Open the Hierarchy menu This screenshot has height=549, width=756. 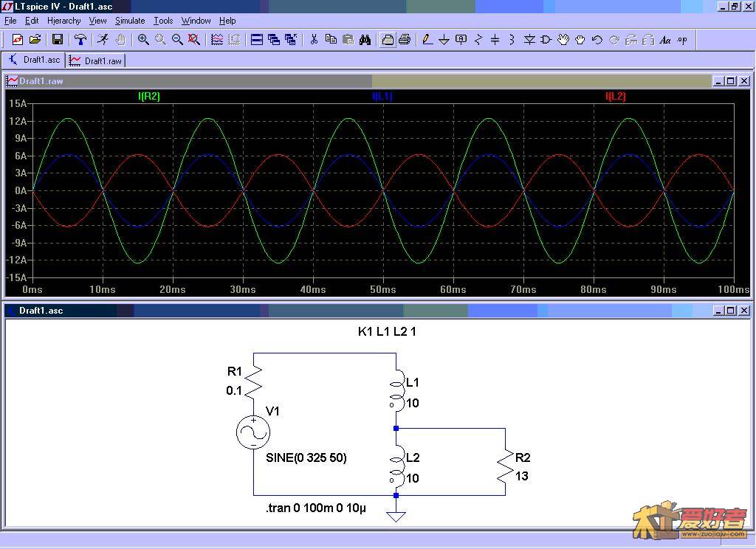(x=63, y=21)
